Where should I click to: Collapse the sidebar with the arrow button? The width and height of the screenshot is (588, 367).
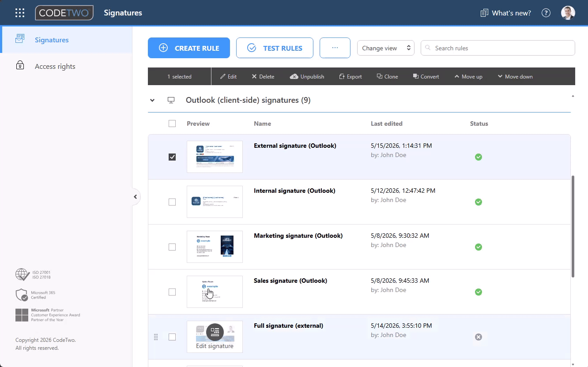[x=136, y=197]
